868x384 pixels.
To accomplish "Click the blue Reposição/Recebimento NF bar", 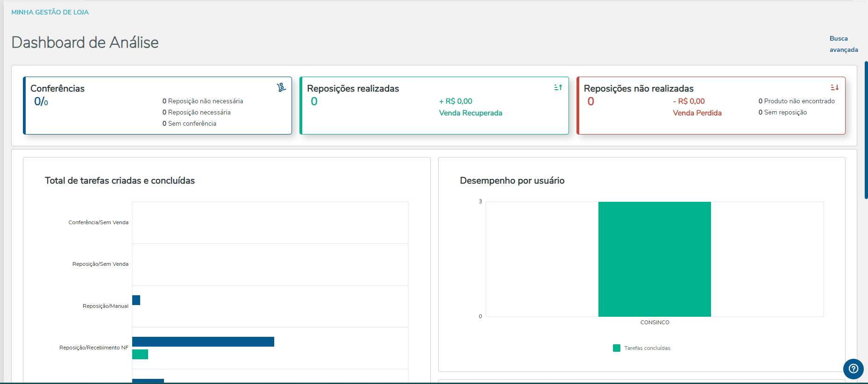I will pos(203,341).
